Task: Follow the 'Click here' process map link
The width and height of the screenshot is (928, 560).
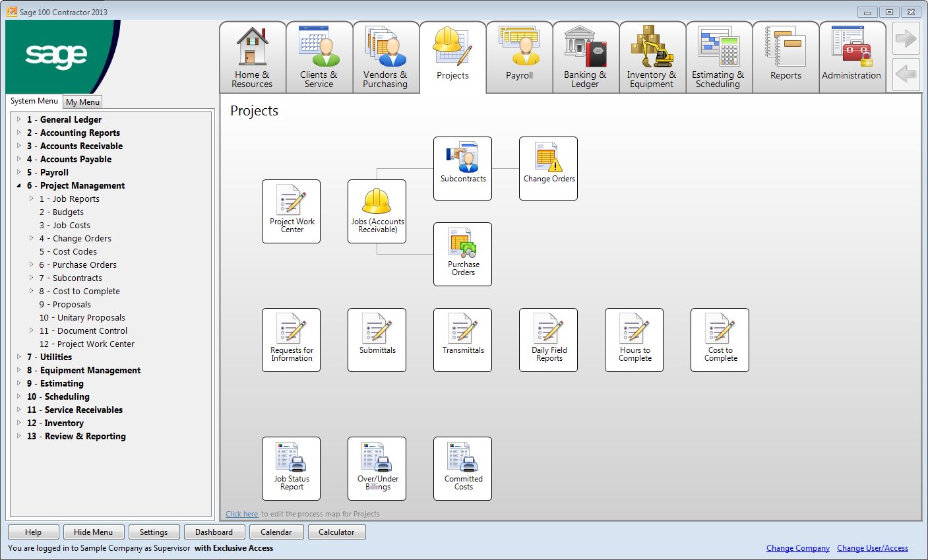Action: click(x=242, y=514)
